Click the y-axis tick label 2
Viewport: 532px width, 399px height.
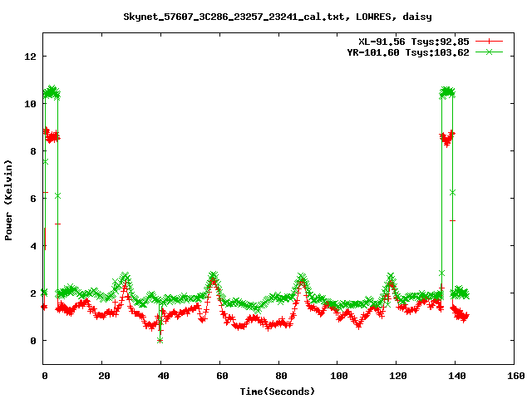tap(33, 293)
